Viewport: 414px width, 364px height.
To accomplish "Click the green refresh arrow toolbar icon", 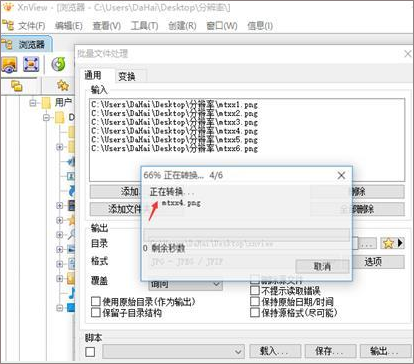I will (59, 64).
